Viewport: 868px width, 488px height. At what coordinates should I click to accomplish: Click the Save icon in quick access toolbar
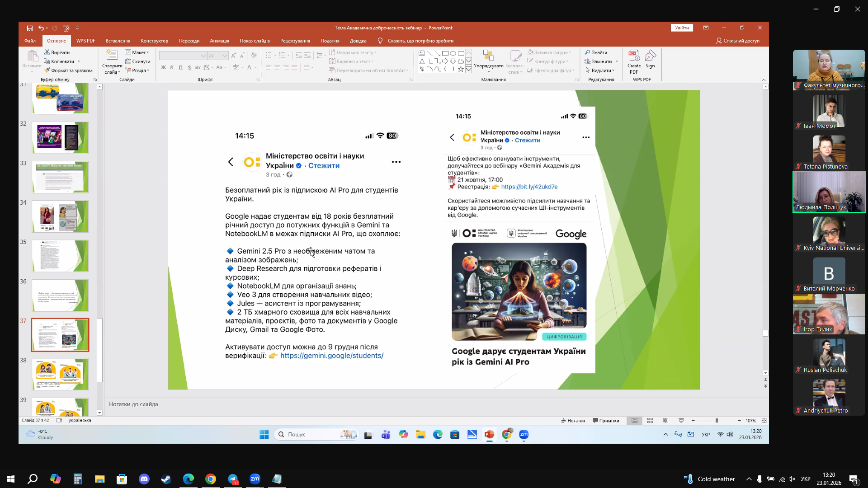coord(29,28)
